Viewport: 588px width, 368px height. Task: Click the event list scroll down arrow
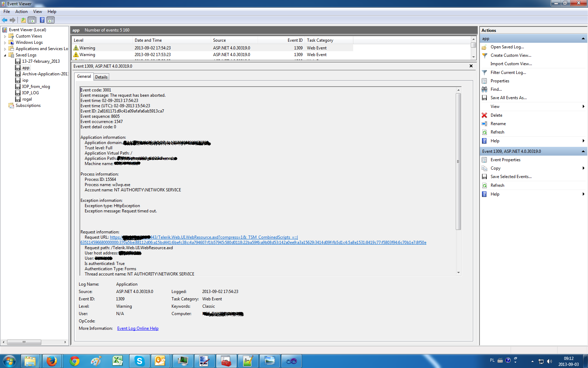[473, 57]
